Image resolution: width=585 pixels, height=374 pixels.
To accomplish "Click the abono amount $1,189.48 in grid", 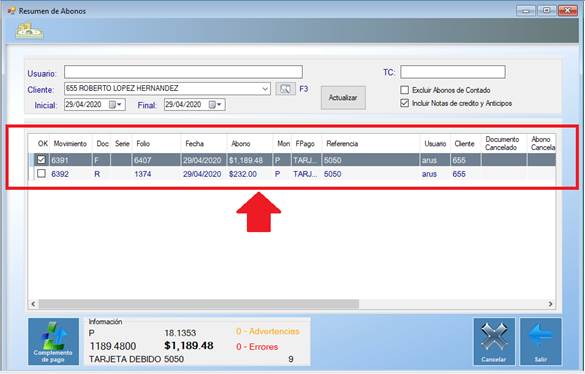I will (x=250, y=160).
